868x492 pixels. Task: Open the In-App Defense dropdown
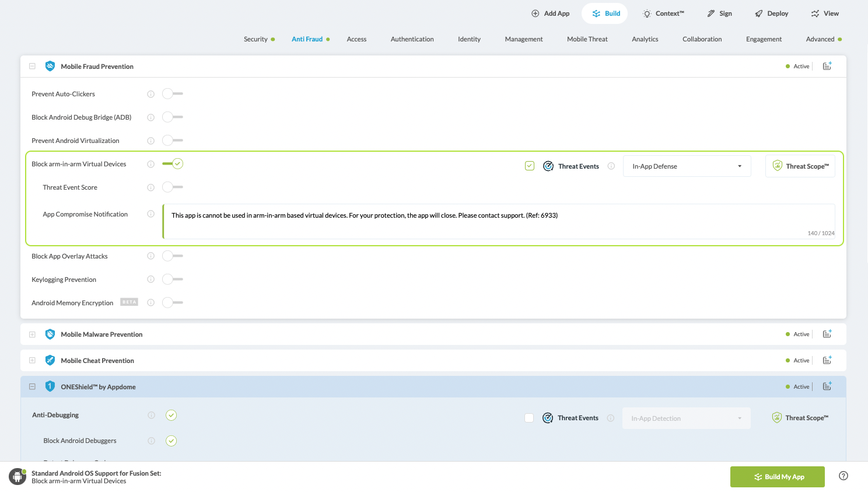click(x=687, y=166)
